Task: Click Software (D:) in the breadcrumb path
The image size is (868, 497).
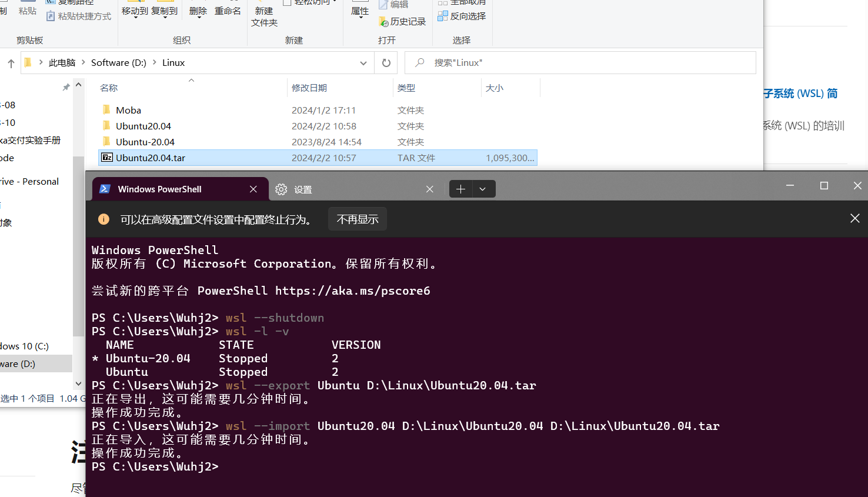Action: click(x=118, y=63)
